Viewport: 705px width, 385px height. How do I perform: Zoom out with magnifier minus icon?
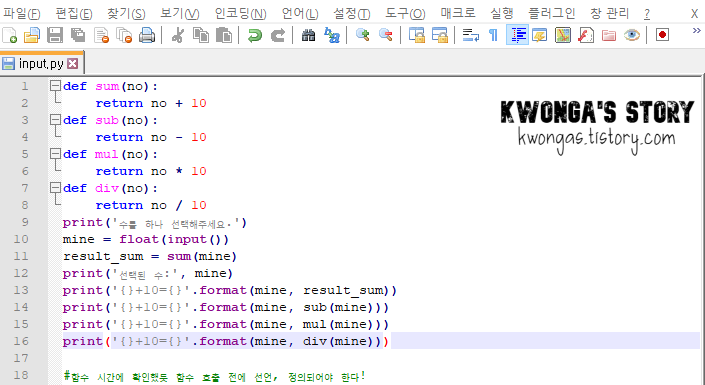(386, 35)
